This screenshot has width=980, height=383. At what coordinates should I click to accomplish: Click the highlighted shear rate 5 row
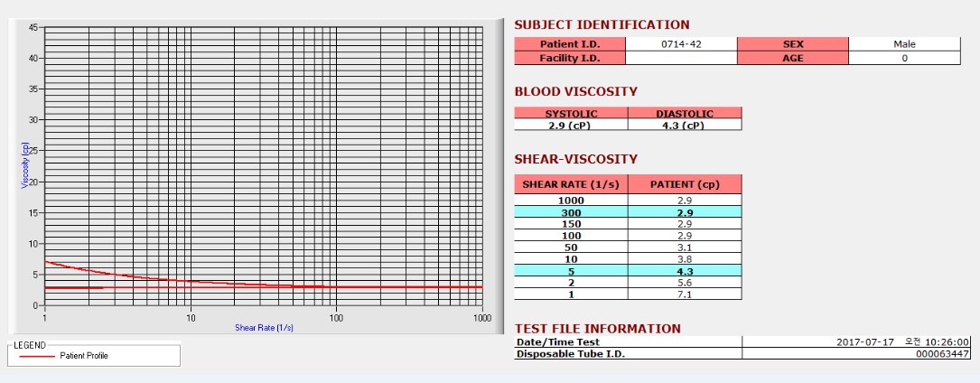[628, 271]
